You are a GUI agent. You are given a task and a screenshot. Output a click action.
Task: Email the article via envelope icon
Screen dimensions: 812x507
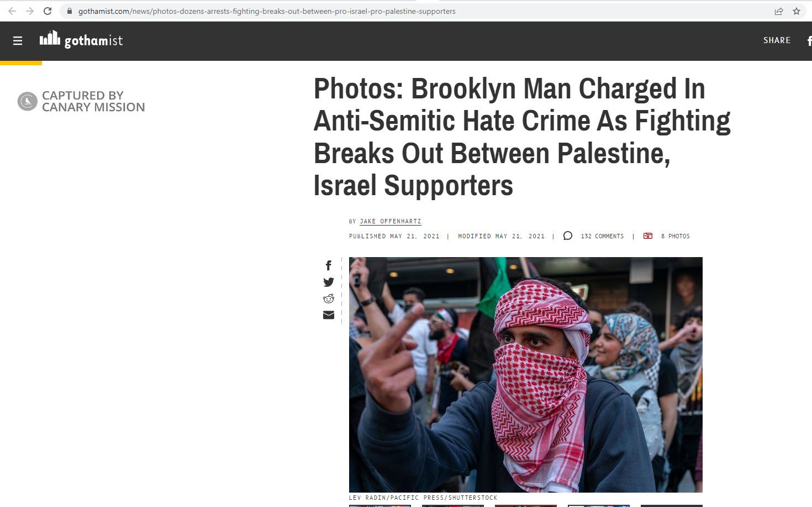[329, 315]
